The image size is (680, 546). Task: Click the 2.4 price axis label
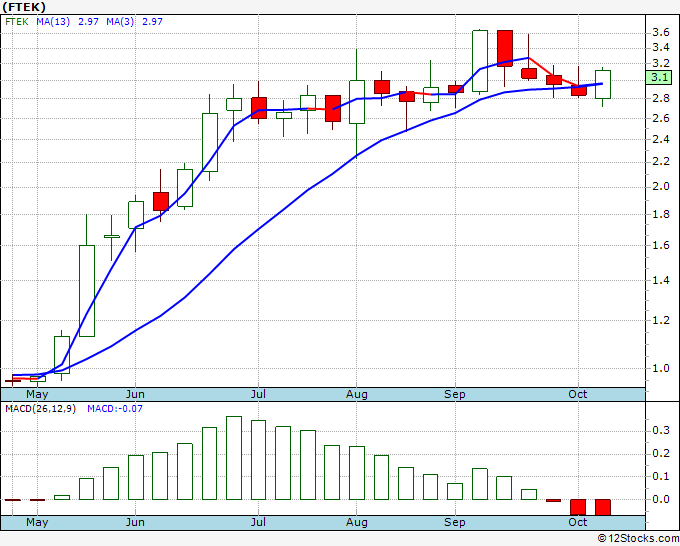pos(660,139)
